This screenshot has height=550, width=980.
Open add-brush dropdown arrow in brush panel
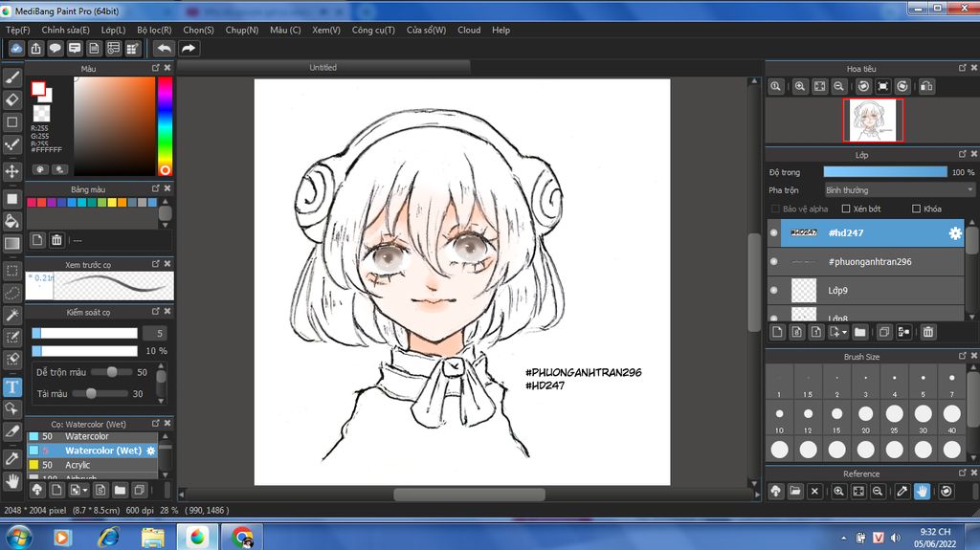coord(84,490)
